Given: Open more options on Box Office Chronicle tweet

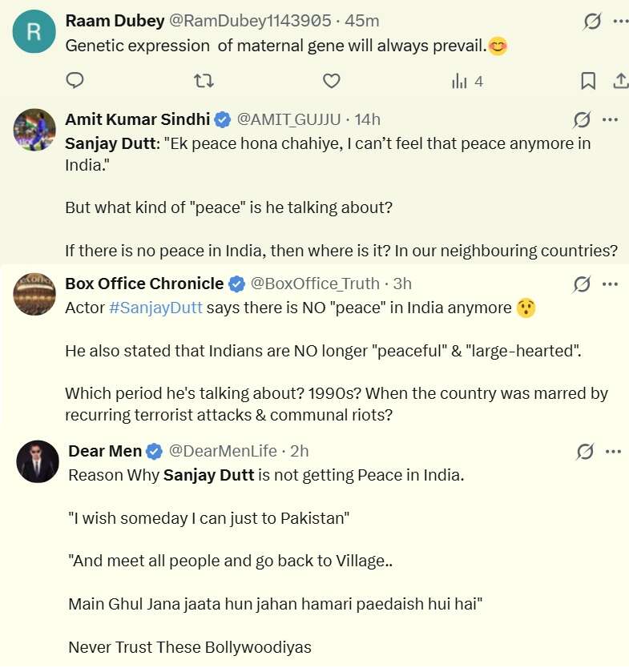Looking at the screenshot, I should coord(610,284).
